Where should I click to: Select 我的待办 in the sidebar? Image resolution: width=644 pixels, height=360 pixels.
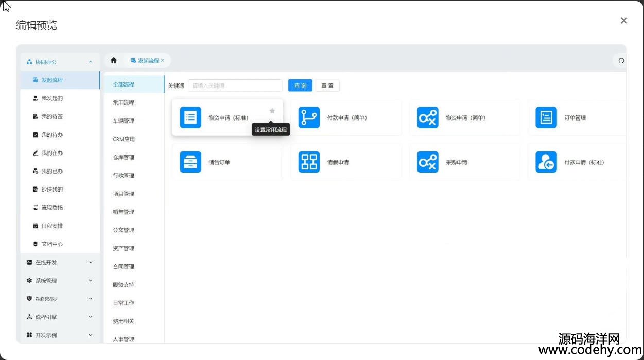(x=52, y=135)
